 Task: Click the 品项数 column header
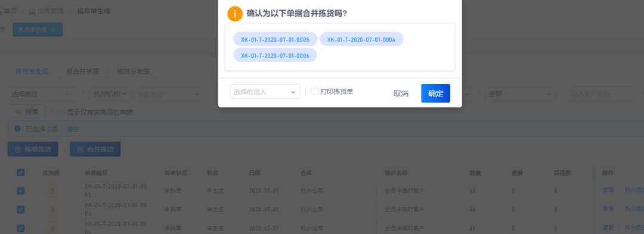point(562,173)
